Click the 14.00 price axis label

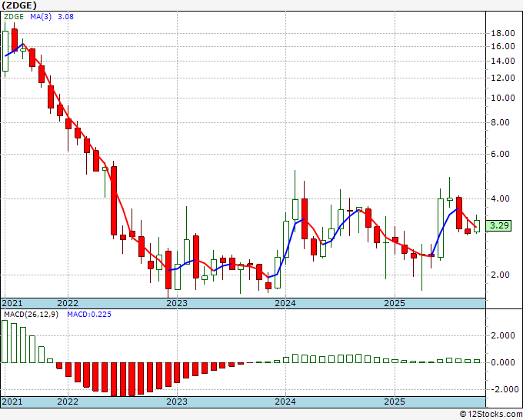click(503, 61)
